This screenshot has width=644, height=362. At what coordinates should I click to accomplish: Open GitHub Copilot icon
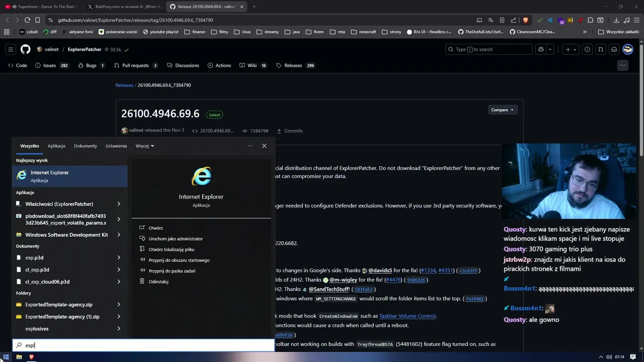click(541, 49)
